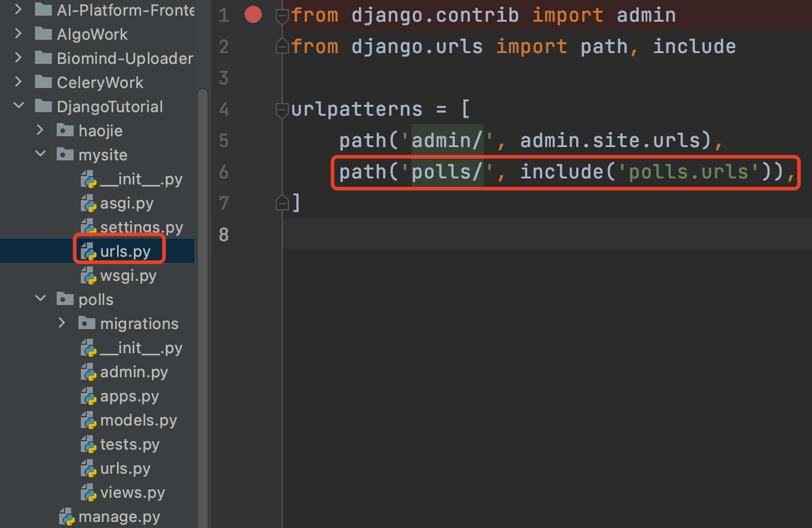Screen dimensions: 812x528
Task: Click the polls package folder icon
Action: click(x=65, y=299)
